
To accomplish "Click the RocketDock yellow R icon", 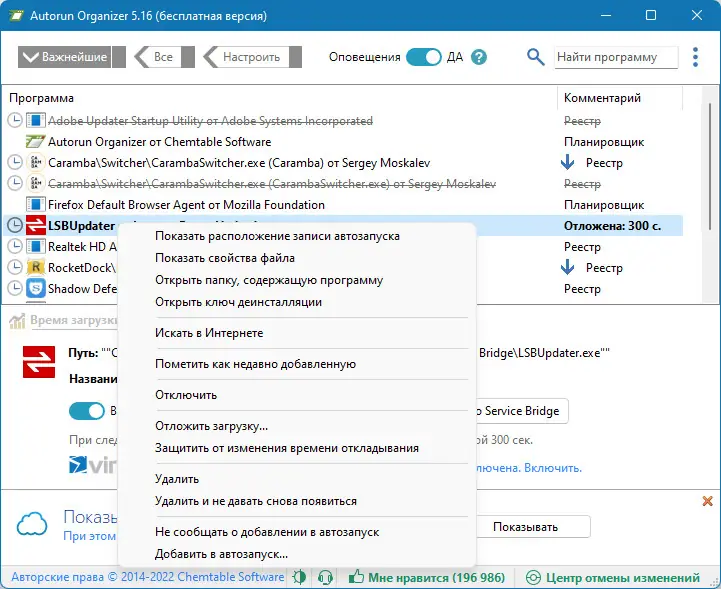I will 35,267.
